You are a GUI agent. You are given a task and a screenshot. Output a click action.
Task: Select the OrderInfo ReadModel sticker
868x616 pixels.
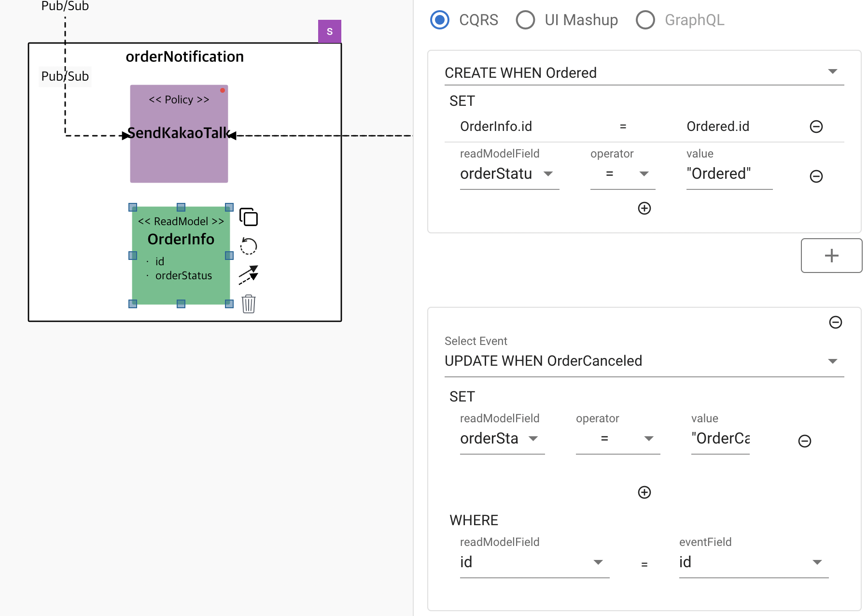click(181, 256)
